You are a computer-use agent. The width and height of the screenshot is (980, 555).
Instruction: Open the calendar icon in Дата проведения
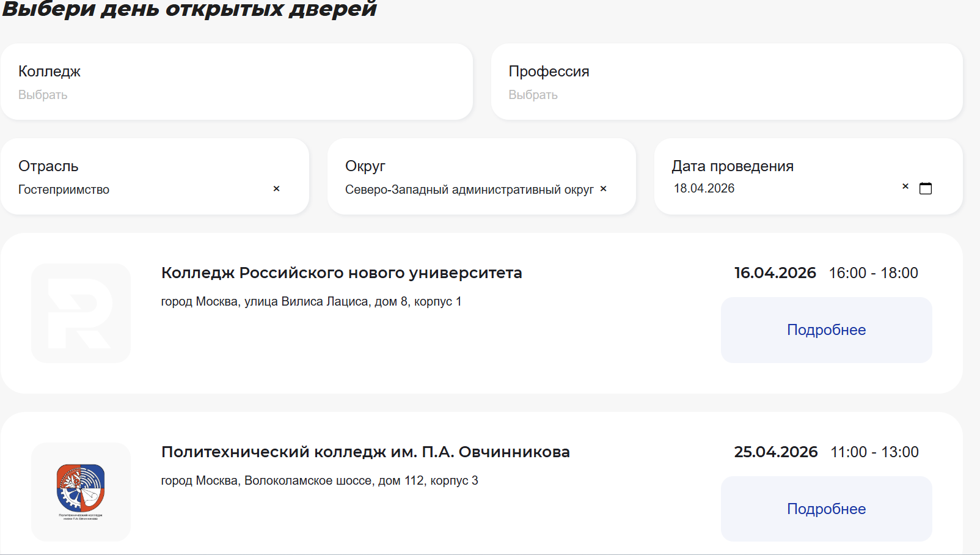[x=926, y=188]
